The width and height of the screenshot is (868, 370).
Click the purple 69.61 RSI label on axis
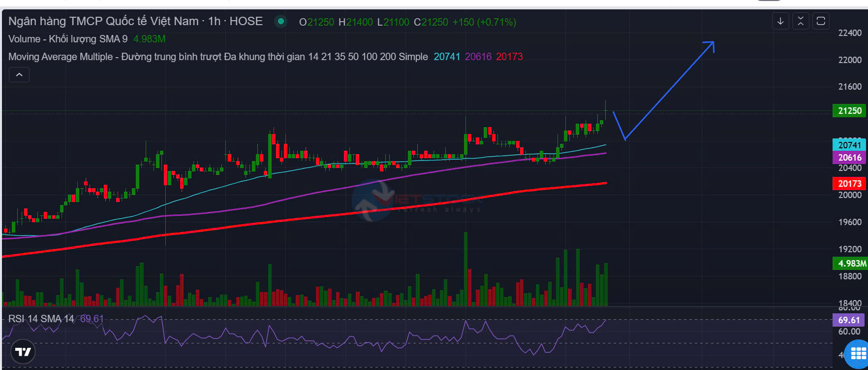coord(849,320)
